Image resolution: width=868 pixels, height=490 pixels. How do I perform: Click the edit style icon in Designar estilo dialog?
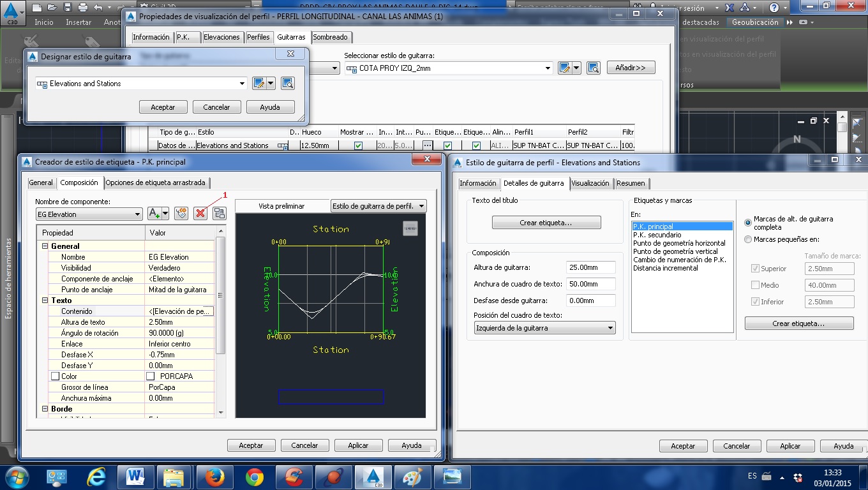(259, 83)
